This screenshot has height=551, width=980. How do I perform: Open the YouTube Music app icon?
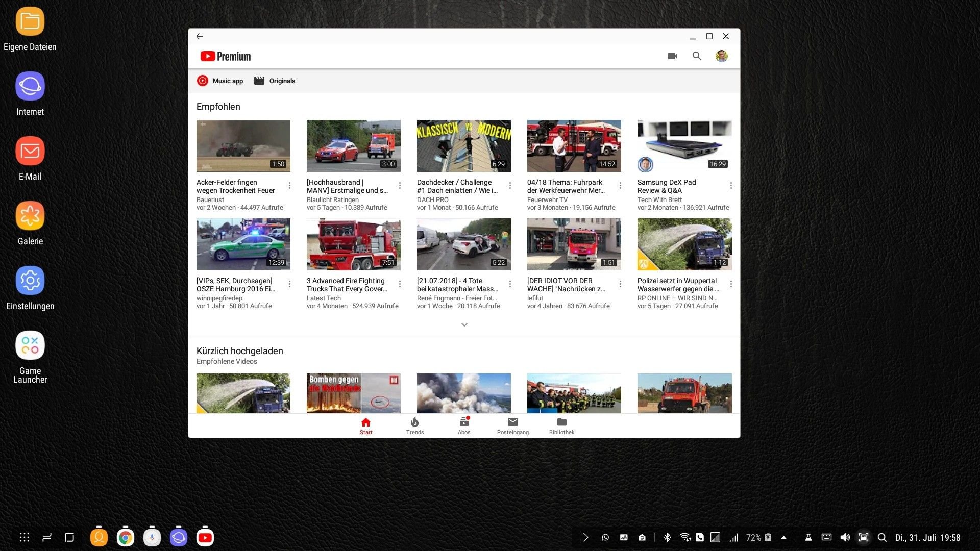(203, 81)
